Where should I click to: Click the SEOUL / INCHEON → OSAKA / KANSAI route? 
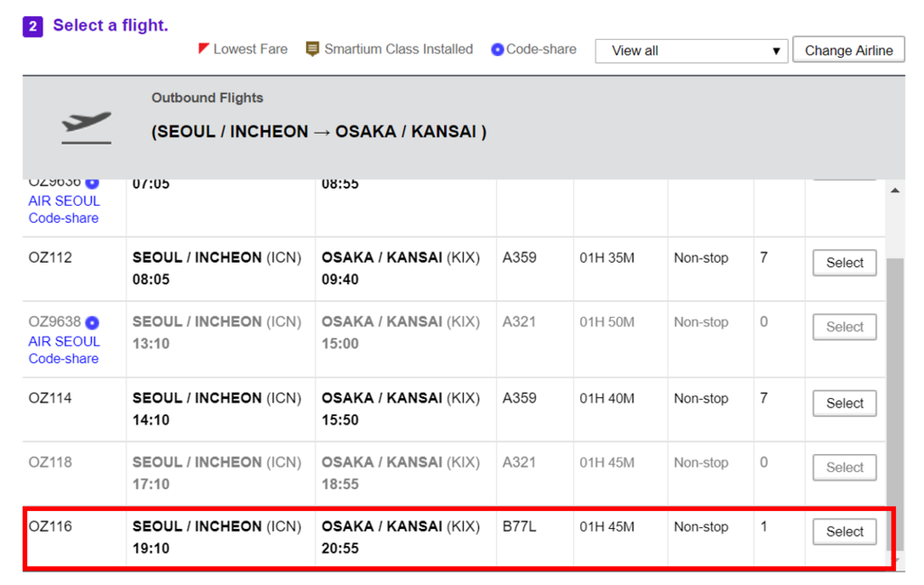pos(319,132)
